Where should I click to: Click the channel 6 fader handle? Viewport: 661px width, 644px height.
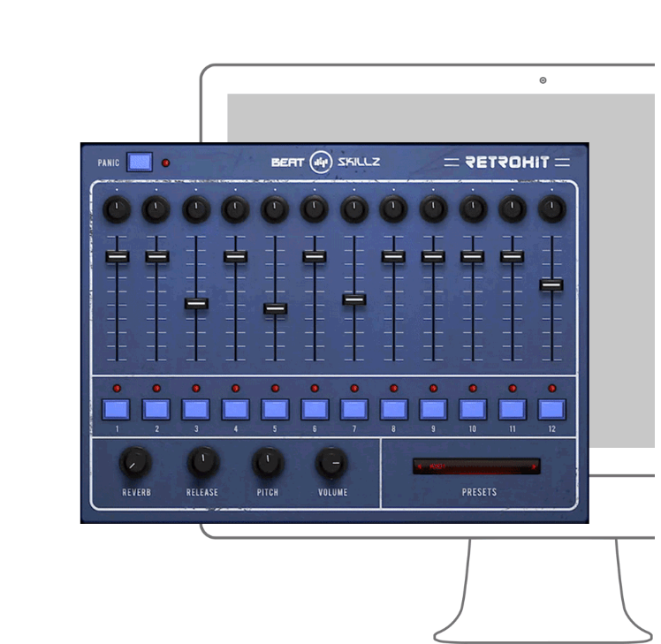pos(315,256)
